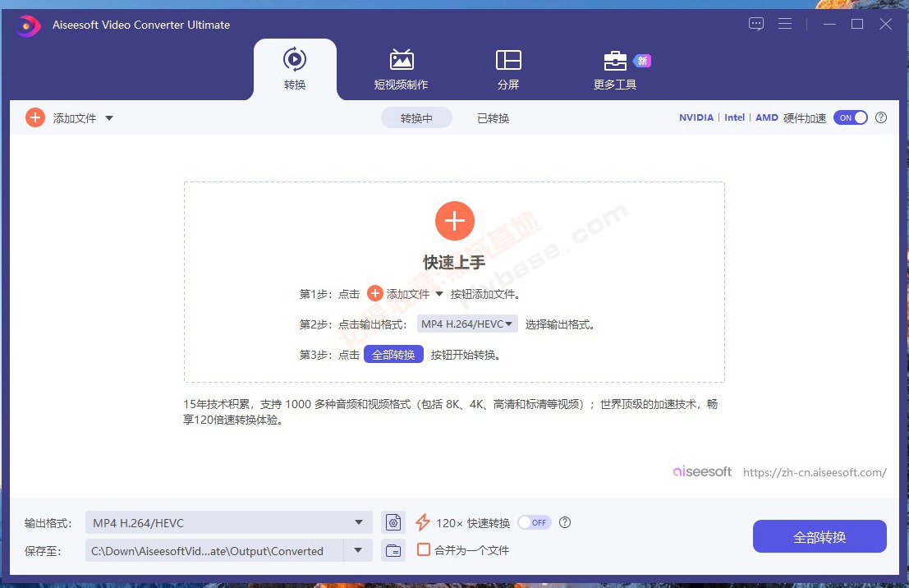
Task: Click the AMD label
Action: coord(766,117)
